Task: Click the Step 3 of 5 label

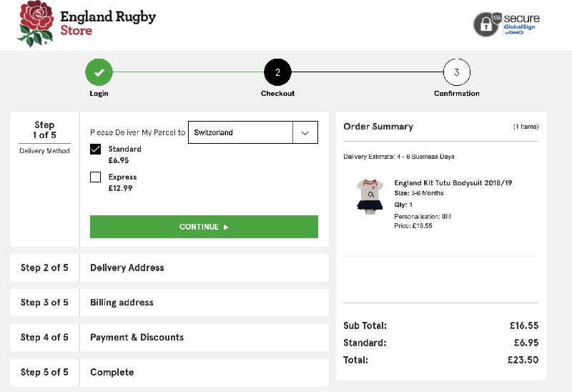Action: [x=44, y=303]
